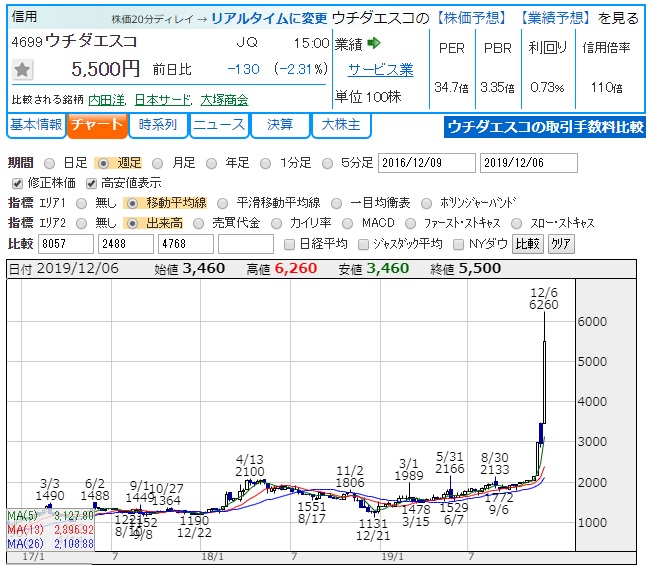Screen dimensions: 649x565
Task: Click the 12/21 1131 low label
Action: [373, 529]
